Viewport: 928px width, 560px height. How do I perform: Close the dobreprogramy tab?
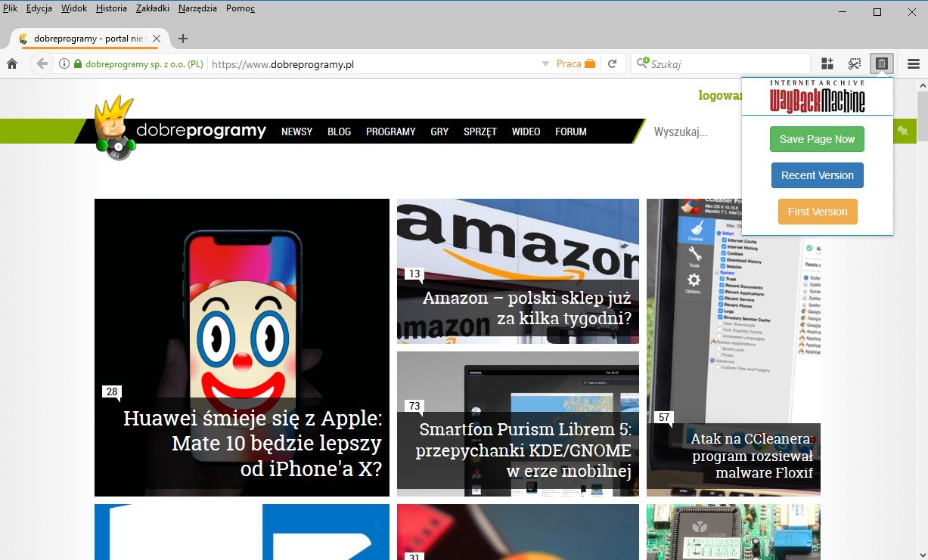pyautogui.click(x=157, y=39)
